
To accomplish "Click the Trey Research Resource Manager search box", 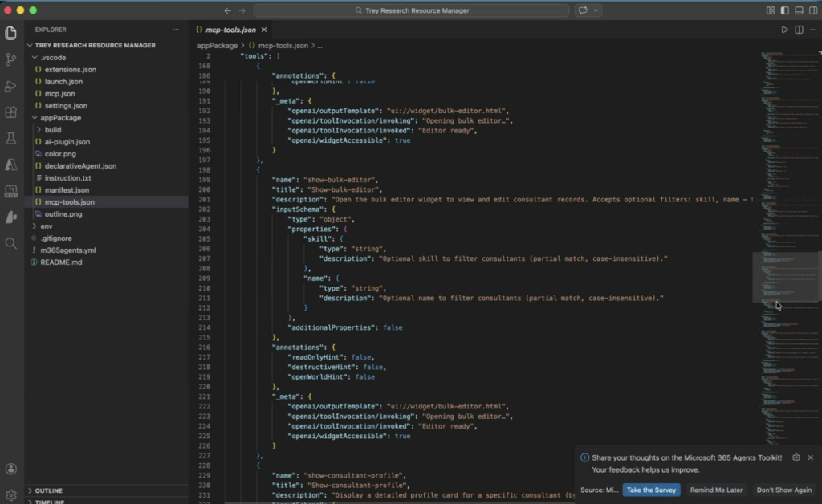I will point(411,10).
